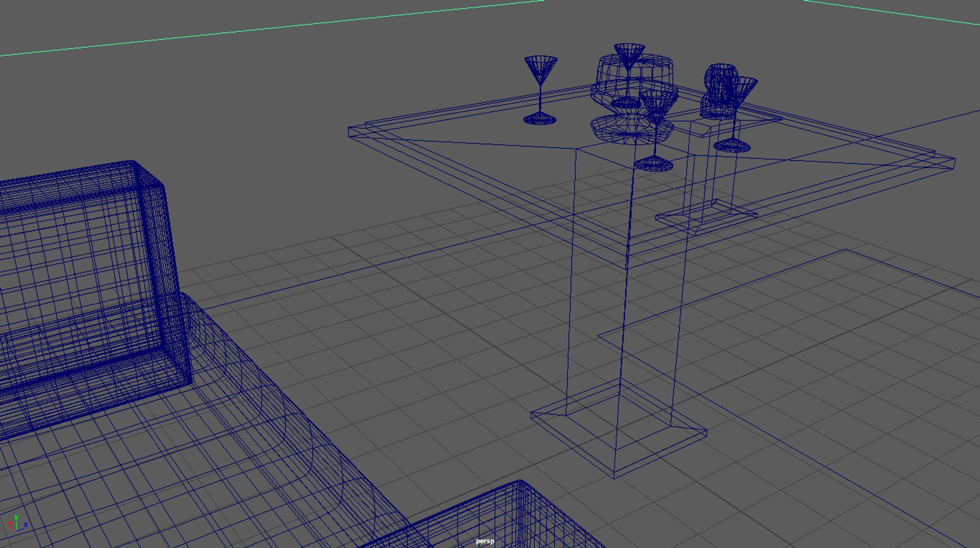This screenshot has width=980, height=548.
Task: Select the leftmost martini glass wireframe
Action: 541,90
